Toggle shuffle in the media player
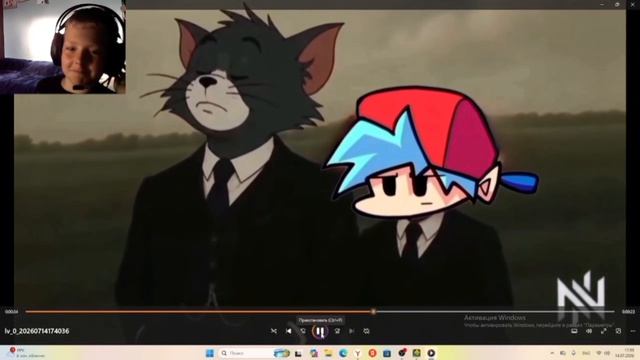Viewport: 640px width, 360px height. (x=273, y=331)
